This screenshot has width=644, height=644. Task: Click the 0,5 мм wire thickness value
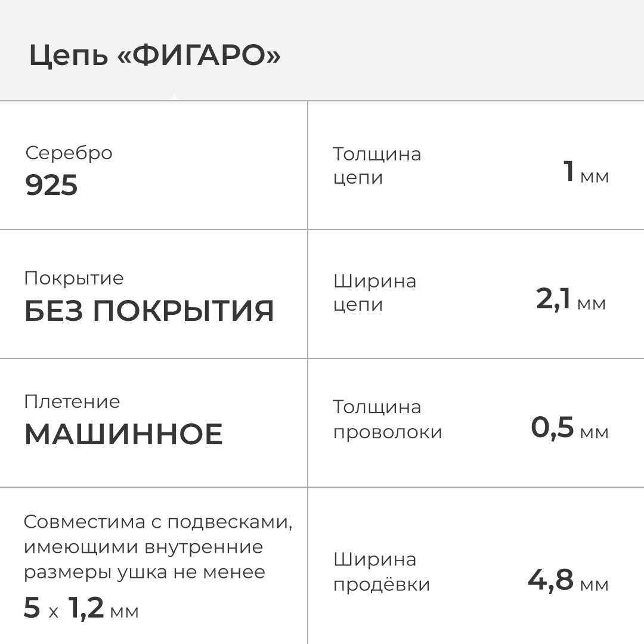569,428
